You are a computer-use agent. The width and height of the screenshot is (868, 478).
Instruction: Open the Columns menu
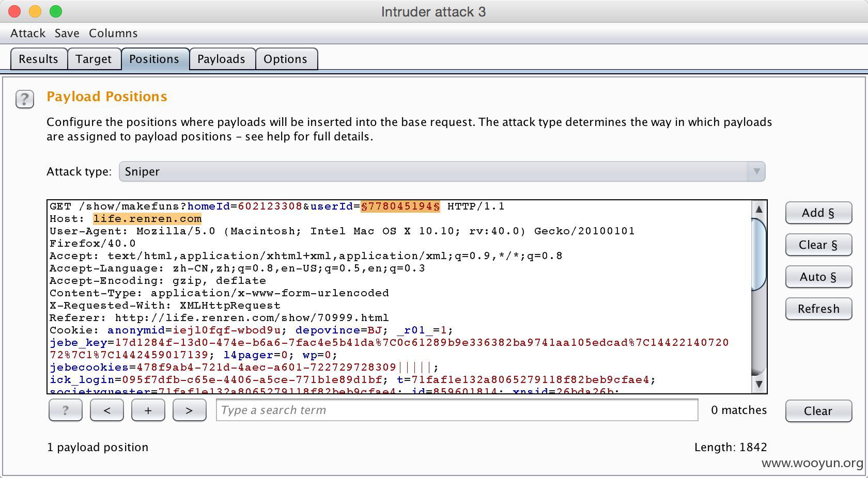click(x=113, y=33)
